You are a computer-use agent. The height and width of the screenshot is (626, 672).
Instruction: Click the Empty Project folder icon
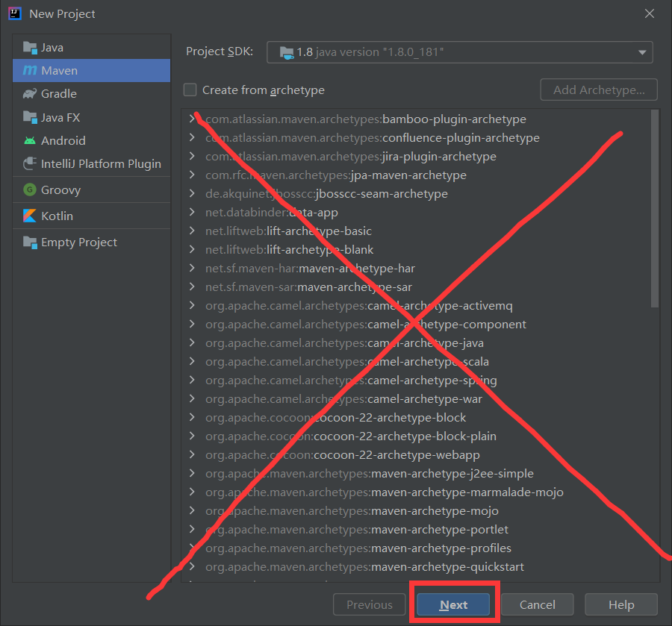(x=30, y=242)
